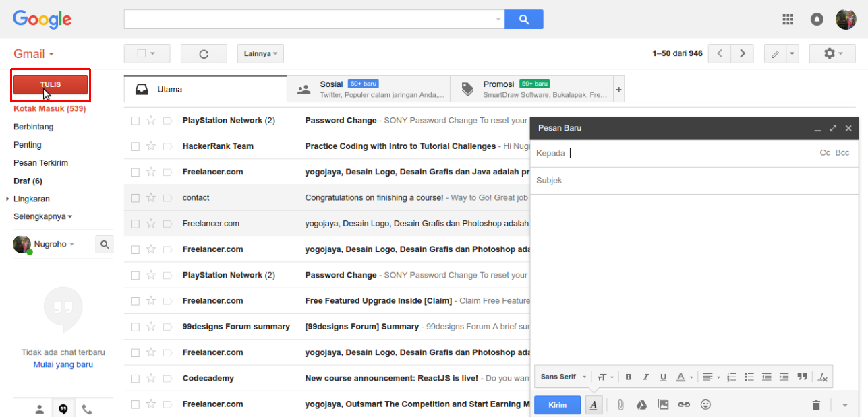This screenshot has width=868, height=417.
Task: Attach a file using the paperclip icon
Action: (x=620, y=404)
